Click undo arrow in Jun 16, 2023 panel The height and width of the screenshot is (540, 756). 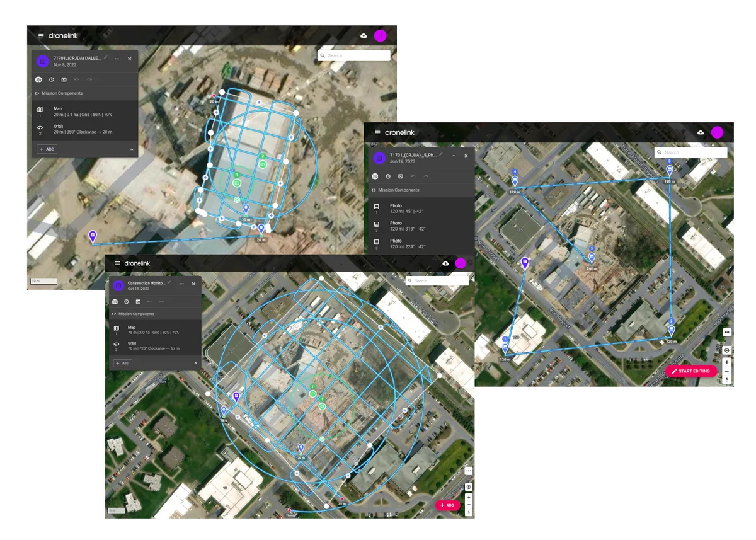[x=413, y=176]
